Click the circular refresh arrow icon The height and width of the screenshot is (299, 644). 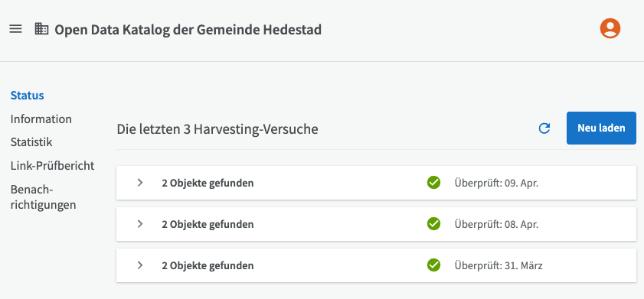click(544, 128)
